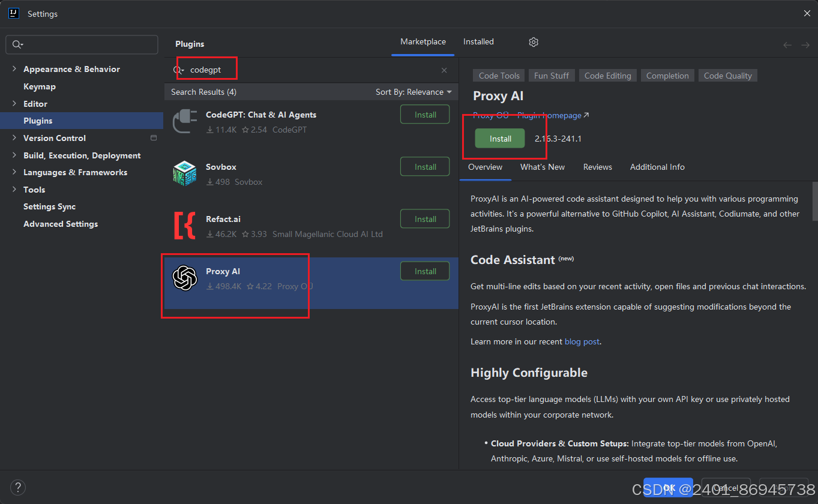Expand the Version Control node
This screenshot has width=818, height=504.
[x=14, y=138]
